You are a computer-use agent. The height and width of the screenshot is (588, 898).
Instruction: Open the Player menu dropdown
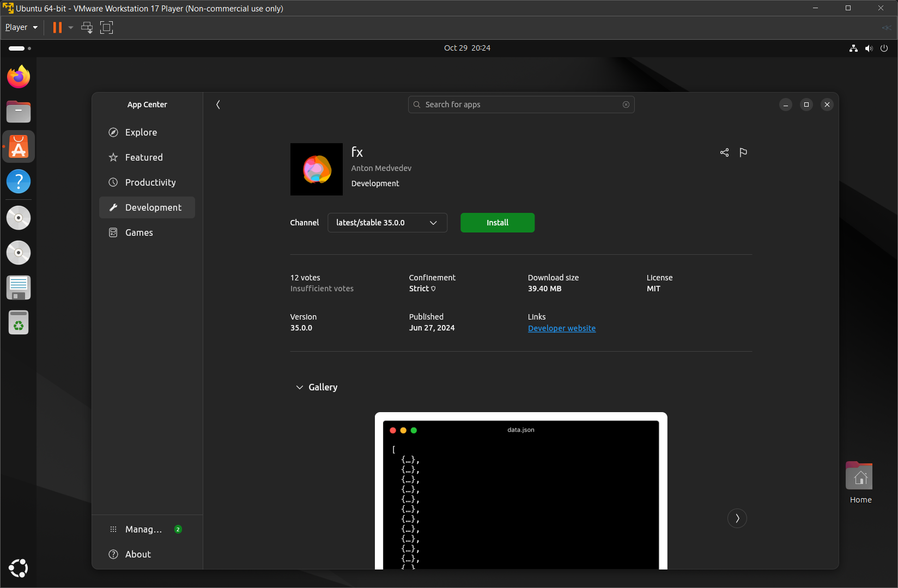pos(21,27)
